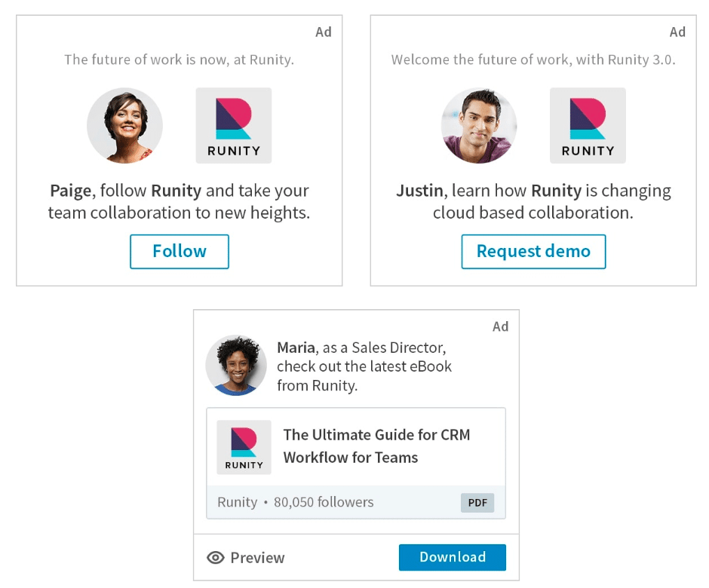Screen dimensions: 709x588
Task: Click Maria's circular profile photo
Action: [236, 365]
